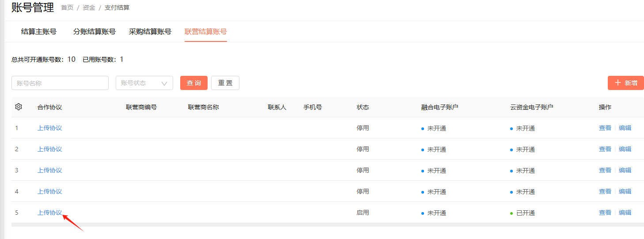Click 上传协议 in row 2
Viewport: 644px width, 239px height.
pos(50,149)
